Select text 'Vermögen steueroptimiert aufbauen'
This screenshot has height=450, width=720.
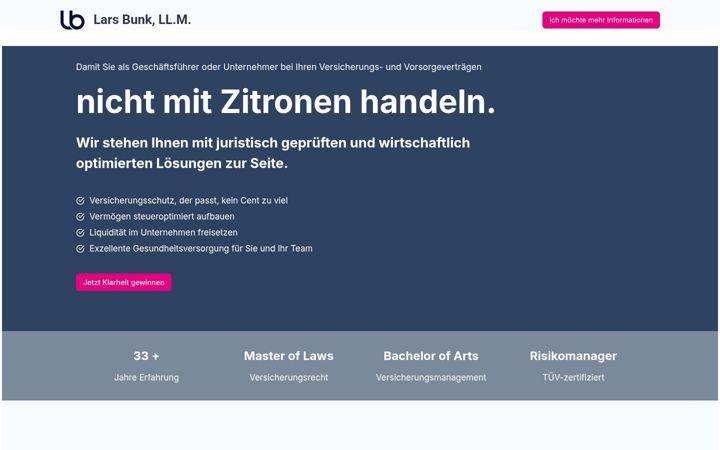coord(162,217)
